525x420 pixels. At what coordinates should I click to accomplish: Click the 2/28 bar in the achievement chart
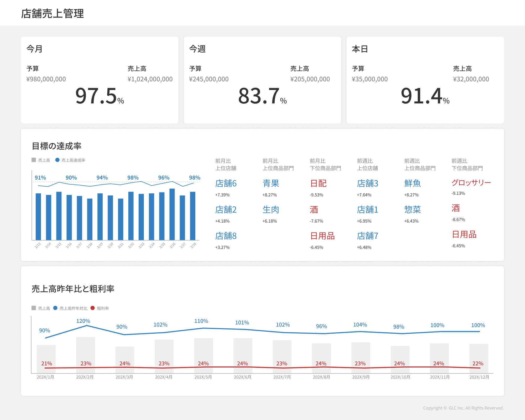tap(193, 216)
